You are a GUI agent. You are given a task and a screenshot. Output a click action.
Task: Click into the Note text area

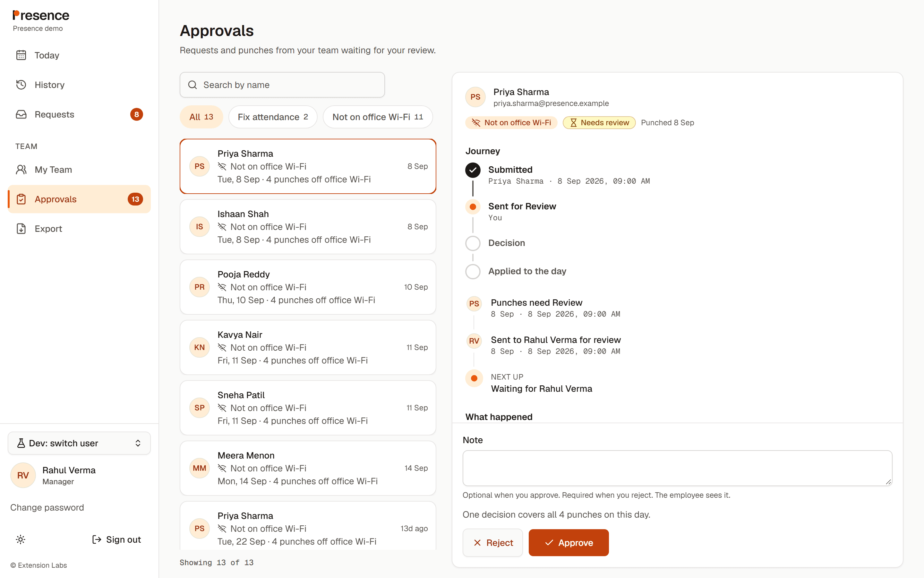coord(677,468)
